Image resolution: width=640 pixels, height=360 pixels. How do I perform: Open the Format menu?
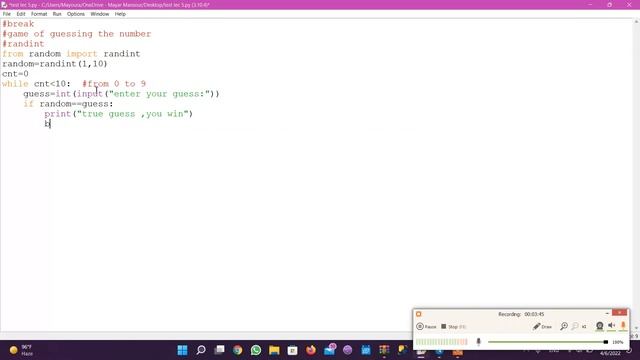pyautogui.click(x=39, y=14)
